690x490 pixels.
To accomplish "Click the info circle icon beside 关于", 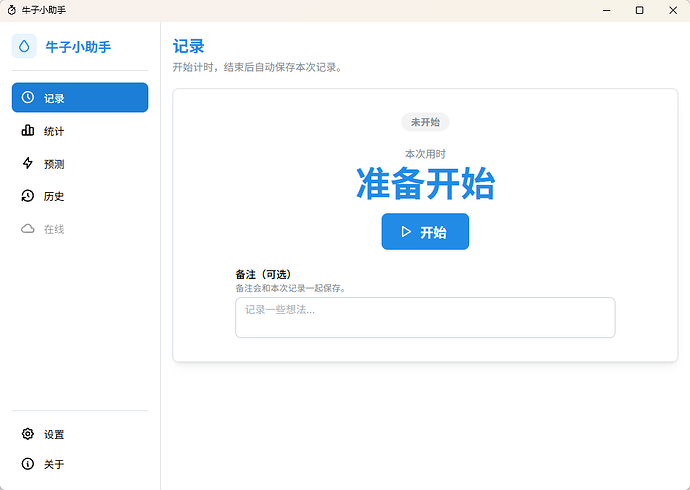I will (28, 464).
